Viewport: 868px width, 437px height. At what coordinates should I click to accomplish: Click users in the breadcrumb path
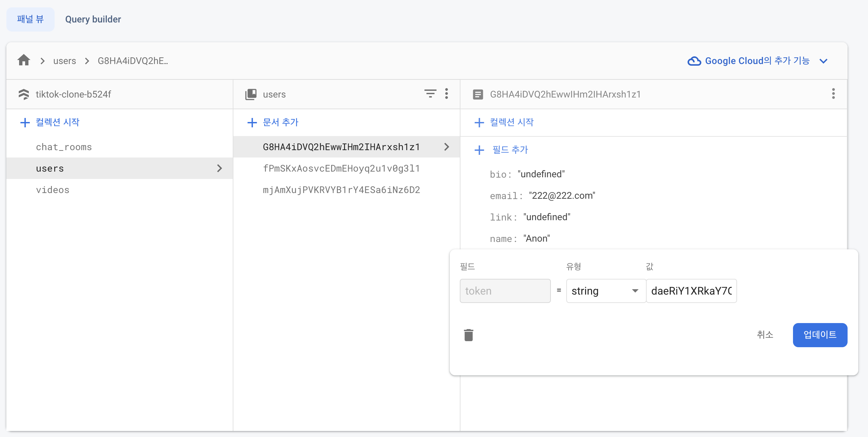(64, 61)
